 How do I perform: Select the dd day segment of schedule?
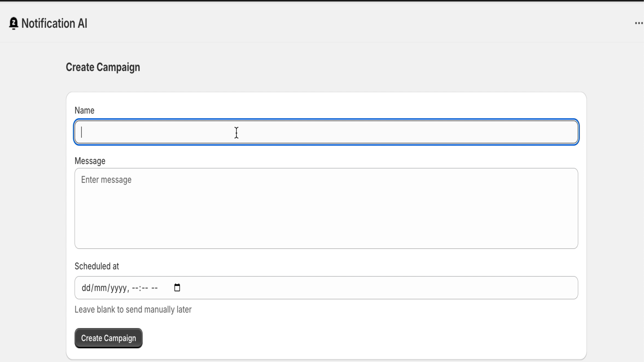coord(86,288)
